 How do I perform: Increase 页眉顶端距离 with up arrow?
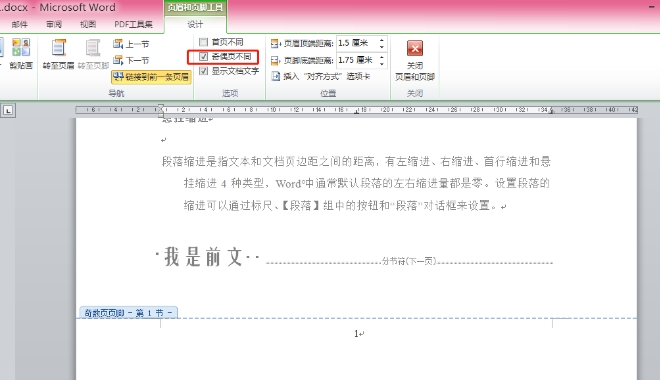[x=382, y=40]
